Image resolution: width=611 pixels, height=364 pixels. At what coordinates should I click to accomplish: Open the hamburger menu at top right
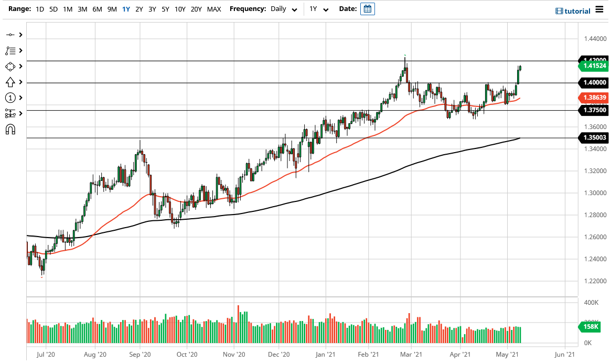point(599,9)
